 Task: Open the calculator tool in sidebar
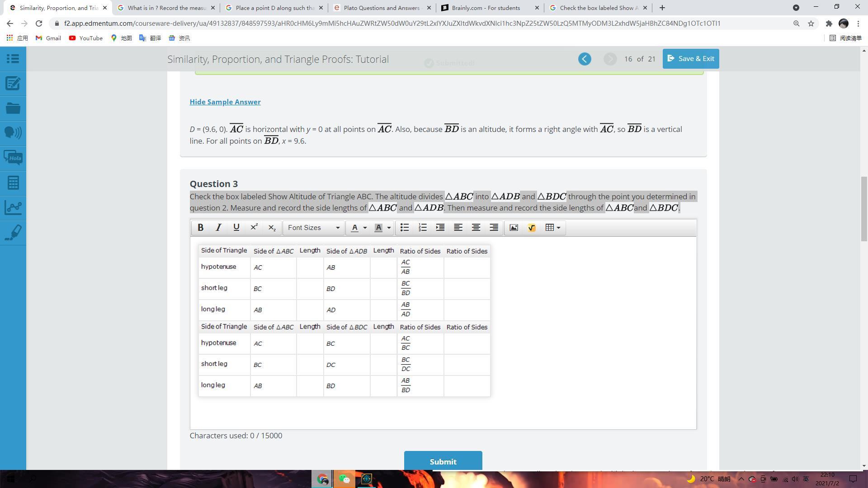coord(13,183)
